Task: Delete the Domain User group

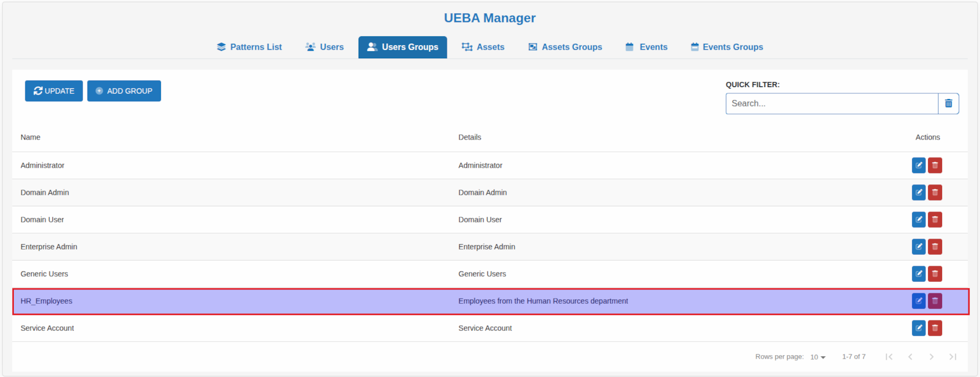Action: [934, 220]
